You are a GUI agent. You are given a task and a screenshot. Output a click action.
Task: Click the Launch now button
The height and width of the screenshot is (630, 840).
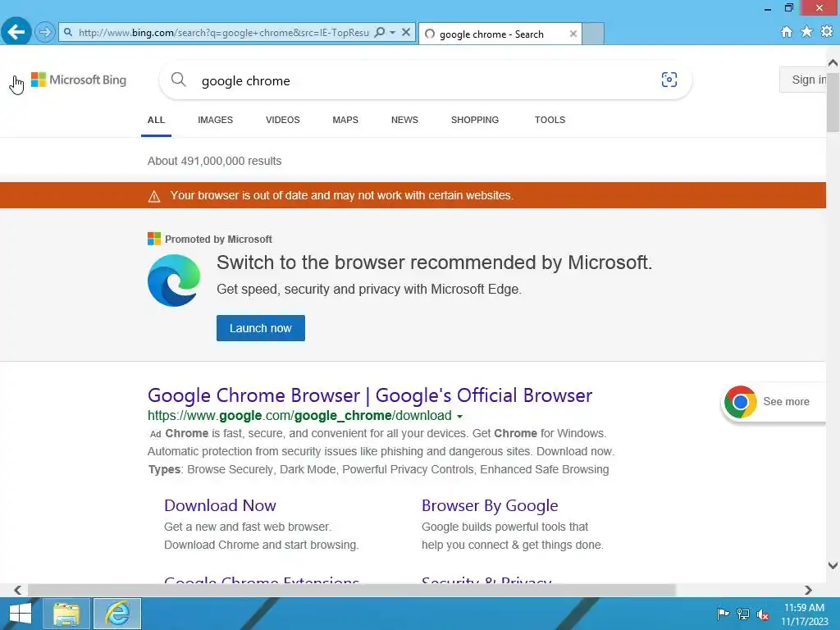click(261, 328)
